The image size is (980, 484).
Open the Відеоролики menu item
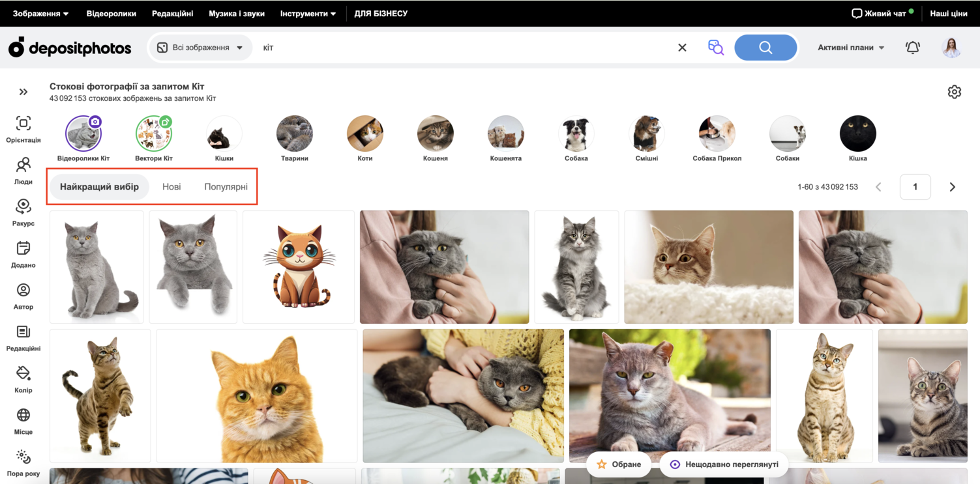111,13
